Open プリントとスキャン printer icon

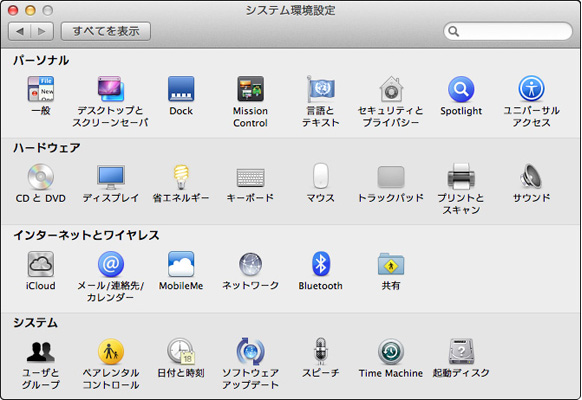tap(461, 177)
